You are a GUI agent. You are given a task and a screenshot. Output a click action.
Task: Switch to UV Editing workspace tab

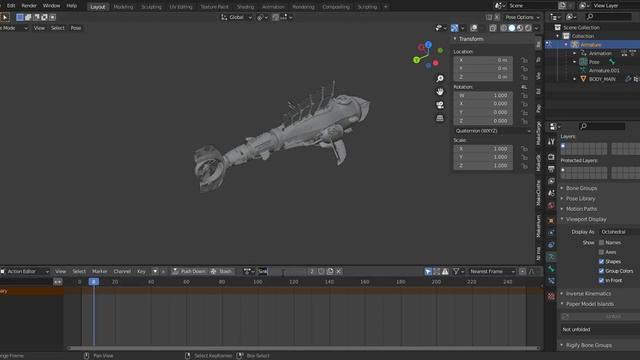[181, 7]
